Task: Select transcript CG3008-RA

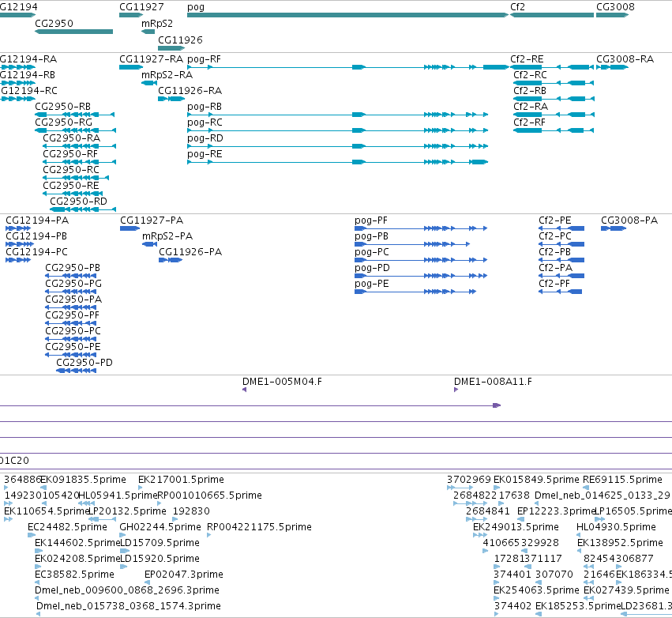Action: [612, 67]
